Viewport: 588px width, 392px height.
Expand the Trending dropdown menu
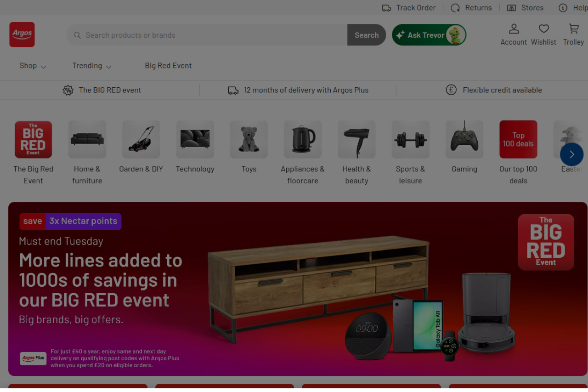pyautogui.click(x=91, y=66)
